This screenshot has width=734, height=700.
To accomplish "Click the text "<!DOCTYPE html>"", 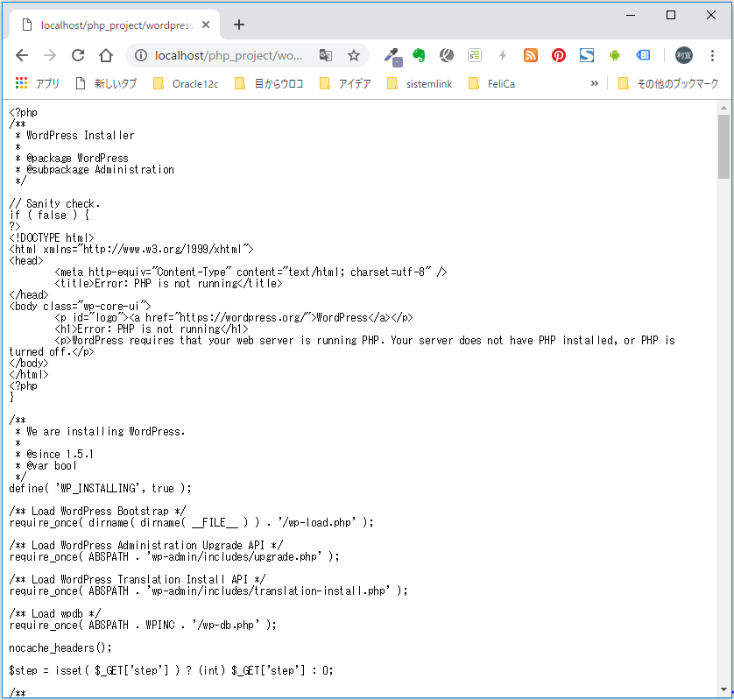I will pos(52,237).
